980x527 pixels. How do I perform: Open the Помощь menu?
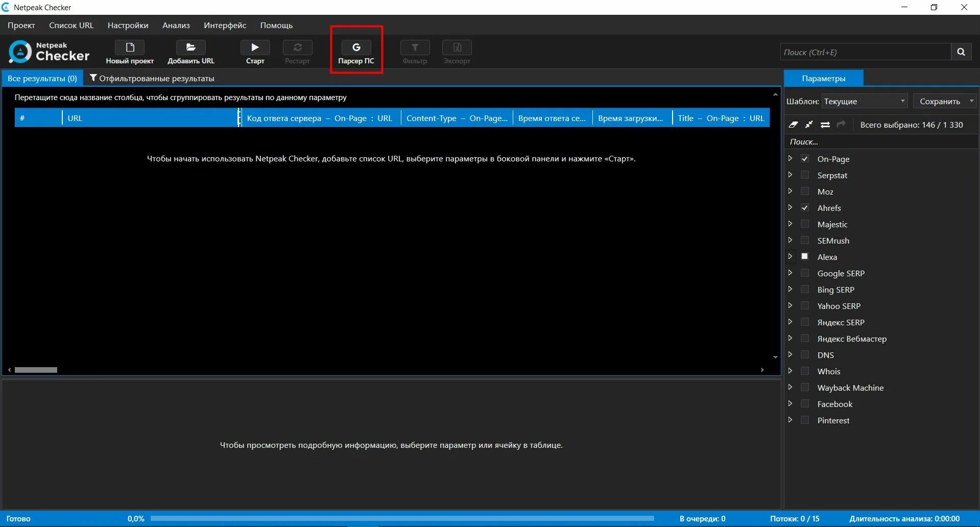[276, 26]
